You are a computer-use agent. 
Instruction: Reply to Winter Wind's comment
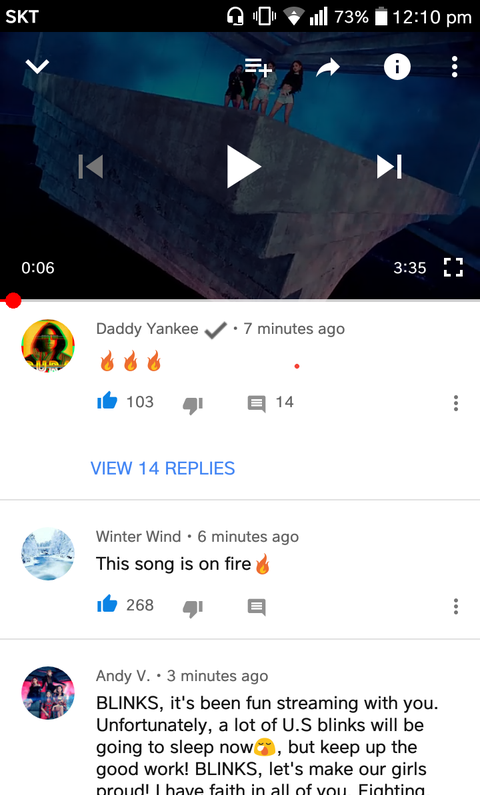(x=256, y=607)
